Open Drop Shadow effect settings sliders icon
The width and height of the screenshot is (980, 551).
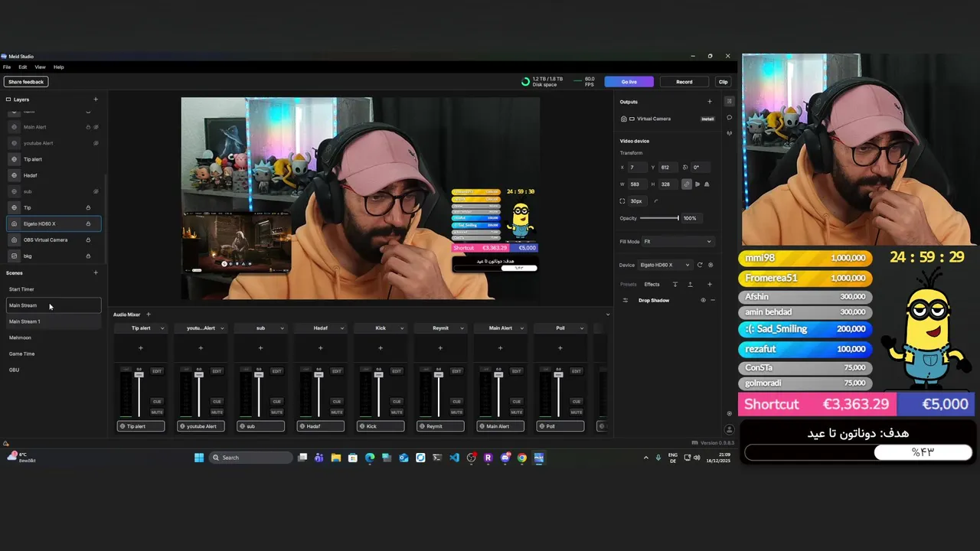[x=625, y=300]
